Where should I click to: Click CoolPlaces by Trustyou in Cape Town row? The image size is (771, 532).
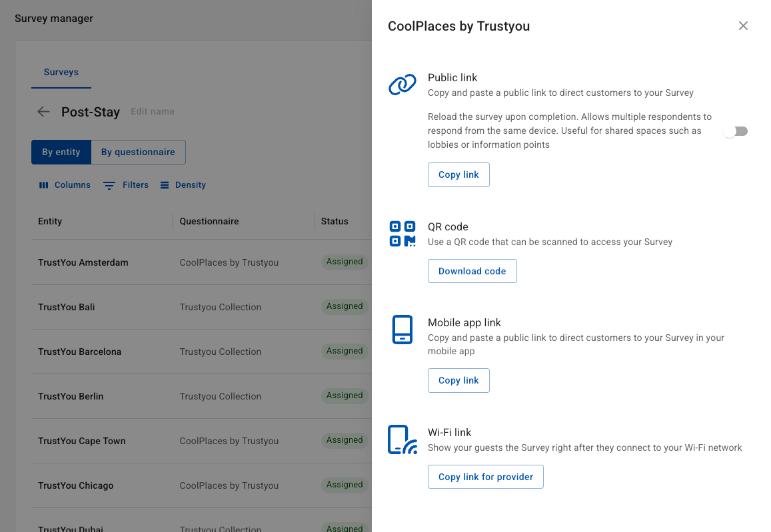tap(229, 441)
